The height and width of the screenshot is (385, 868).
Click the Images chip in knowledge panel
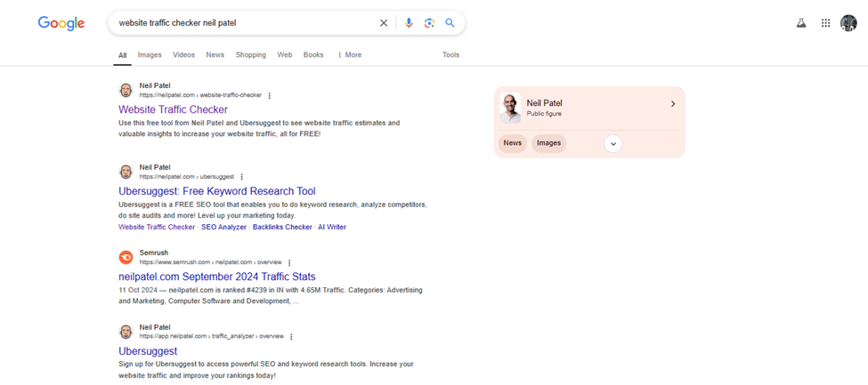pos(548,143)
